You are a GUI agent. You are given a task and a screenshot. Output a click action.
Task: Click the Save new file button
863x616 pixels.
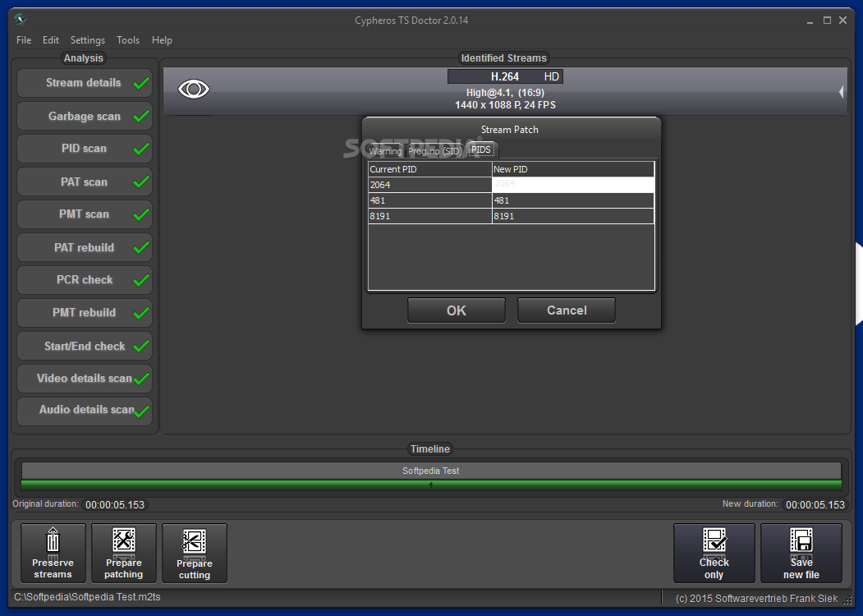(x=801, y=553)
